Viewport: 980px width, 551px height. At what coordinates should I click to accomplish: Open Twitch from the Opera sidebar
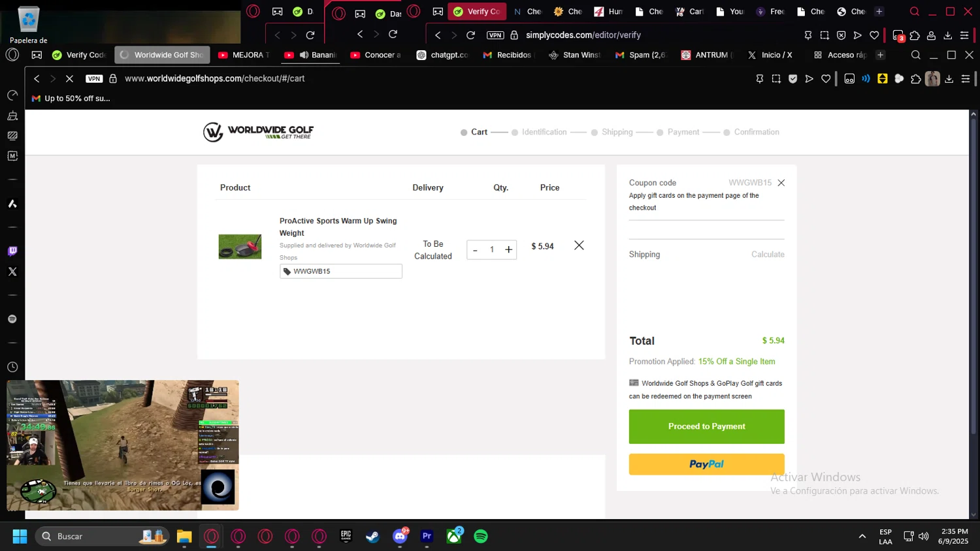12,251
